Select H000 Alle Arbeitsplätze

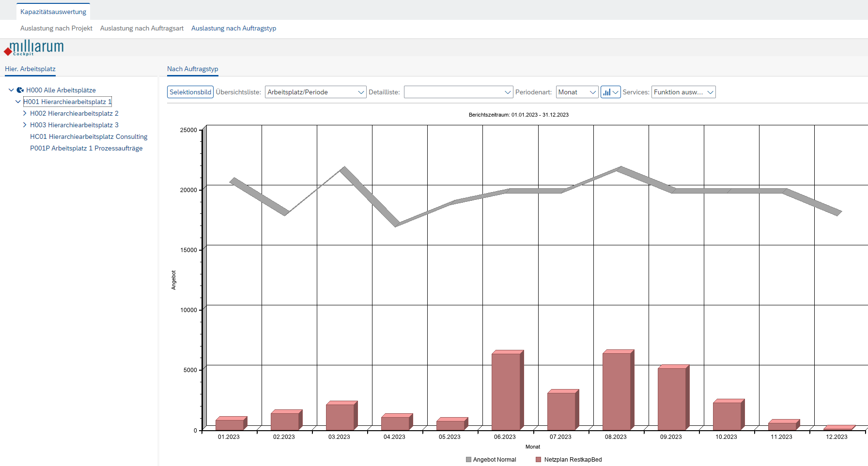pos(61,90)
